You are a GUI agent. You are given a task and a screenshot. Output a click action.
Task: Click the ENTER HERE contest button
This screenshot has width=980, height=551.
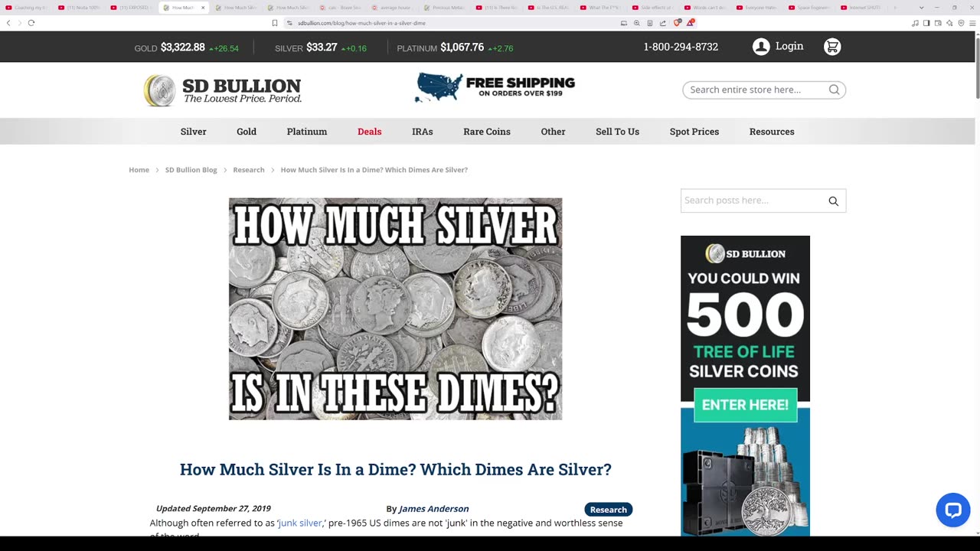pos(745,405)
